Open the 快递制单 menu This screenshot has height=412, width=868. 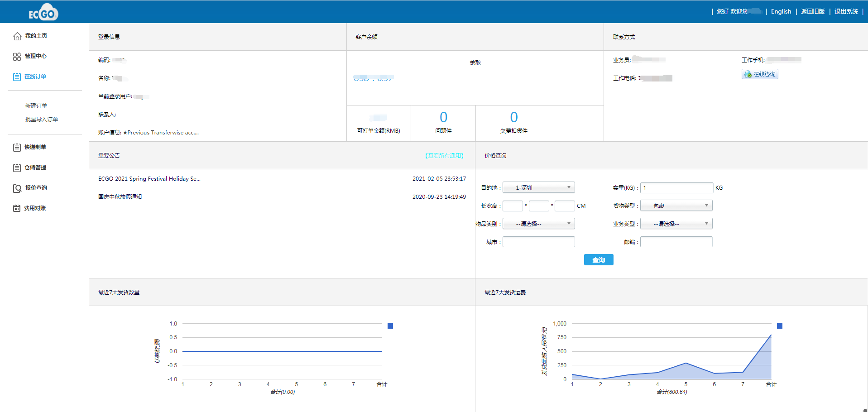pos(35,147)
